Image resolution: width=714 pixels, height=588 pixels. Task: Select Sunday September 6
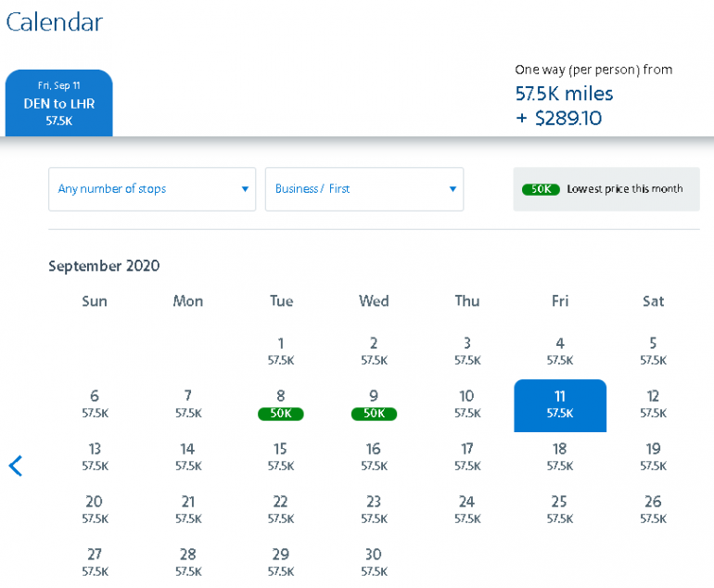click(95, 404)
